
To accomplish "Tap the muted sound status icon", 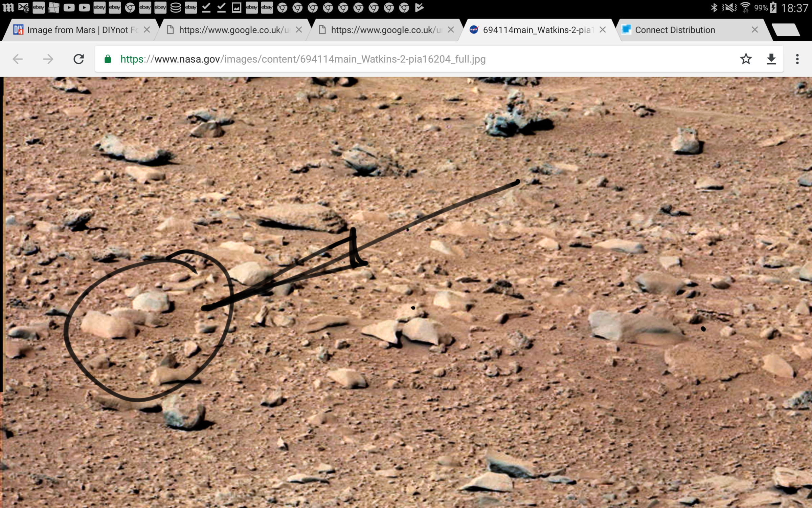I will pos(729,7).
